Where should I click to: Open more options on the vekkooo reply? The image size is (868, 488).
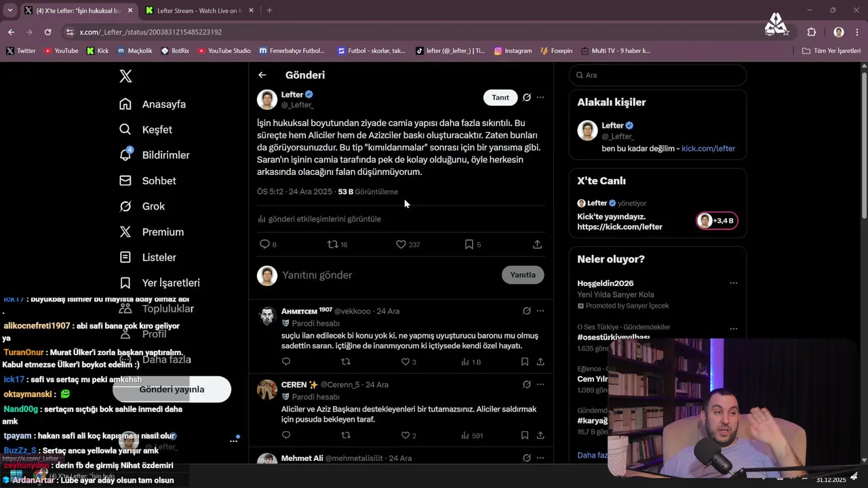click(540, 311)
